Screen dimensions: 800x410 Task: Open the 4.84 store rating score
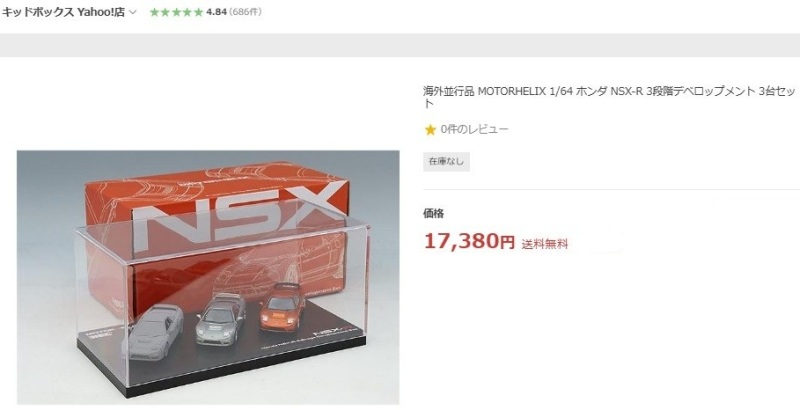coord(216,12)
